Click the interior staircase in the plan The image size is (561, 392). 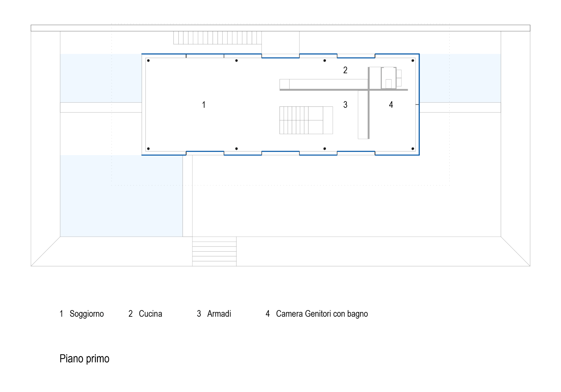coord(306,120)
